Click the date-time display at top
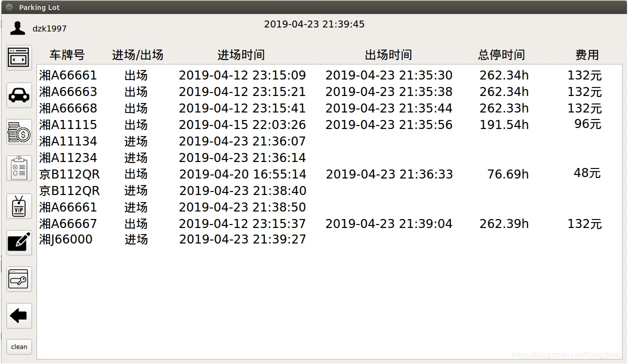 314,24
